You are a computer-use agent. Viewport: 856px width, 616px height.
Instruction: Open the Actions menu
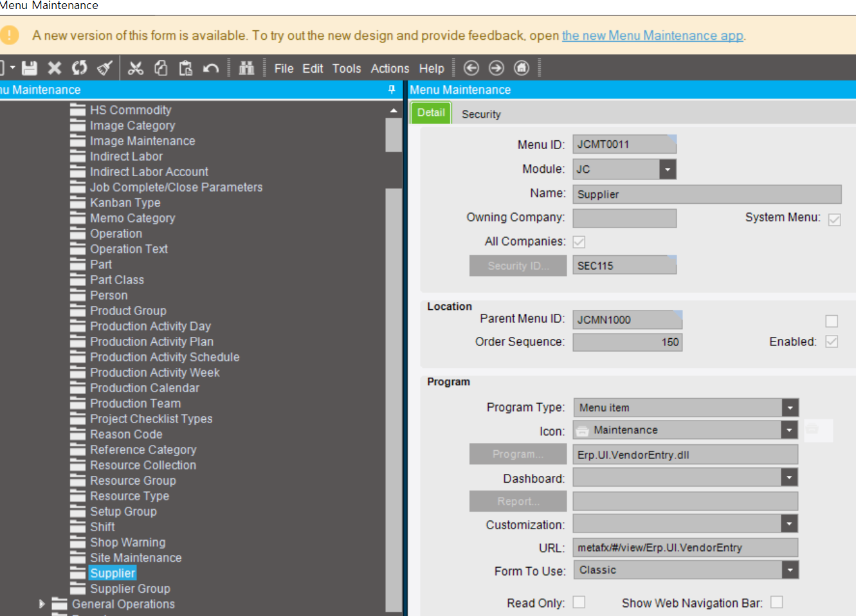click(389, 68)
